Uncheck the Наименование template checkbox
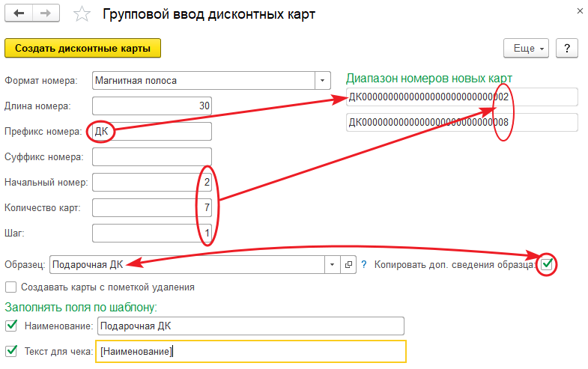 tap(11, 326)
